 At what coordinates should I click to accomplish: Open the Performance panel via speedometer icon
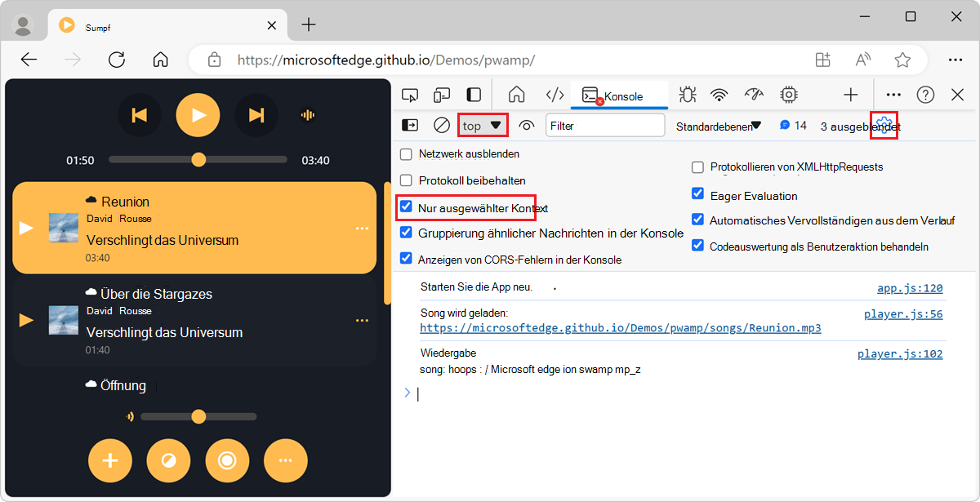[x=752, y=95]
